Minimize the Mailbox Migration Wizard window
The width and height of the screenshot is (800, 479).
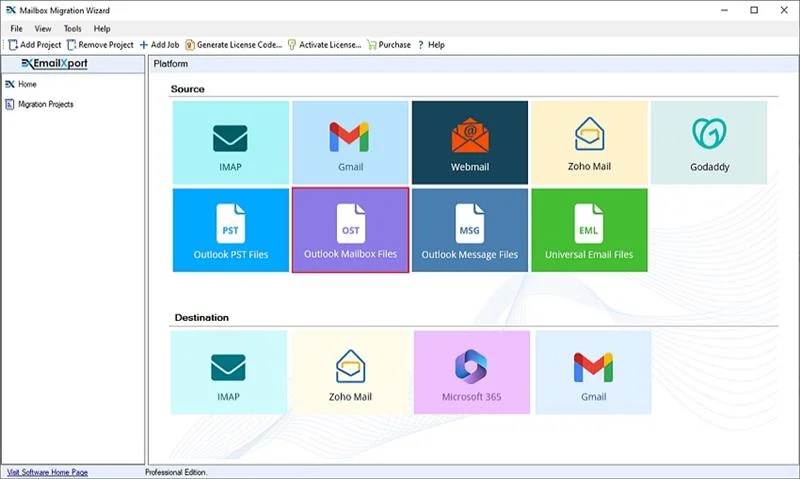(724, 10)
